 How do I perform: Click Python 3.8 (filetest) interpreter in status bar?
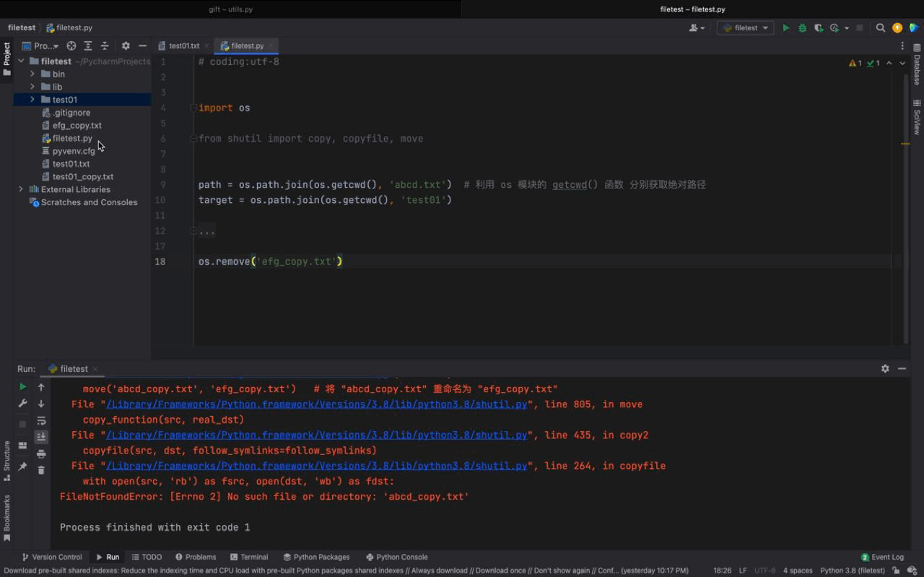point(853,571)
